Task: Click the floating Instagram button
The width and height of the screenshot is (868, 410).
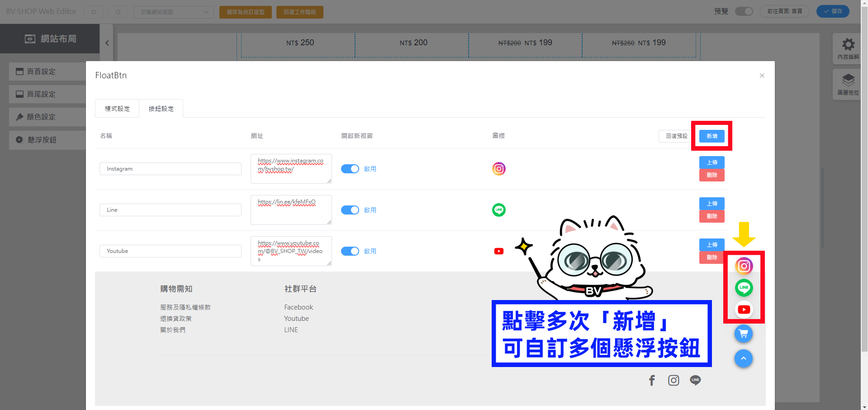Action: 744,266
